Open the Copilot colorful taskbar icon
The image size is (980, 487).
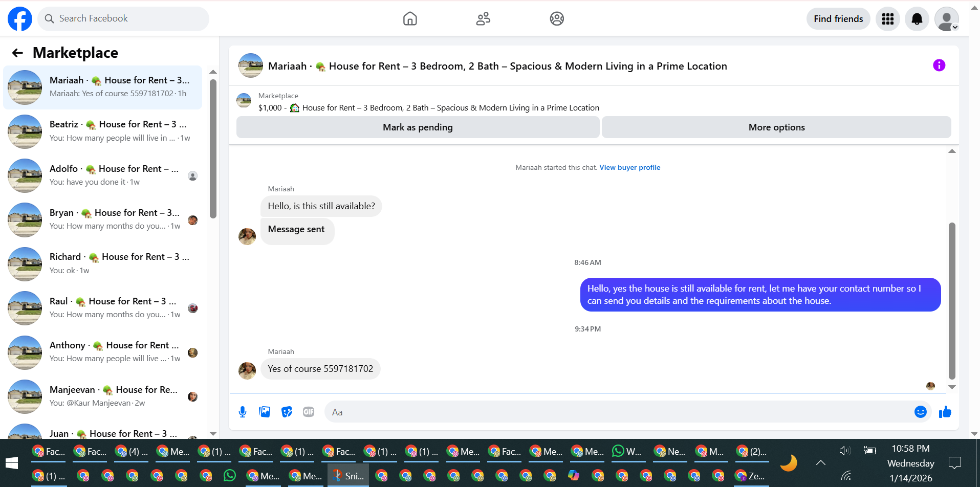pyautogui.click(x=574, y=476)
